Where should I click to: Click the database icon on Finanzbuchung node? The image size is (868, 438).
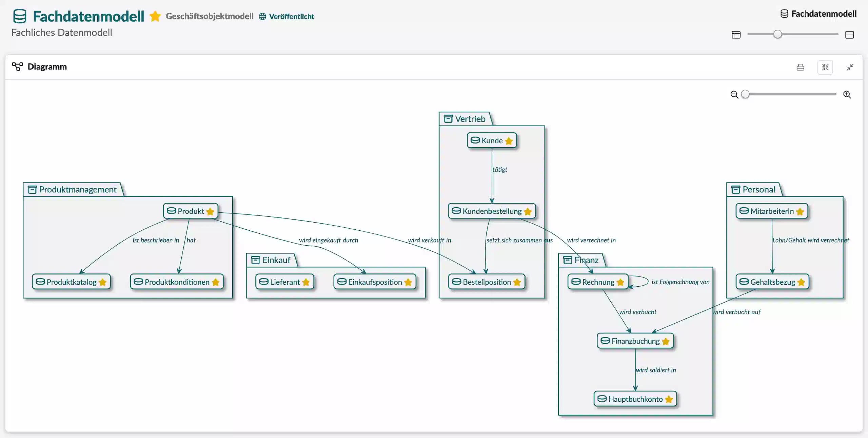(605, 341)
